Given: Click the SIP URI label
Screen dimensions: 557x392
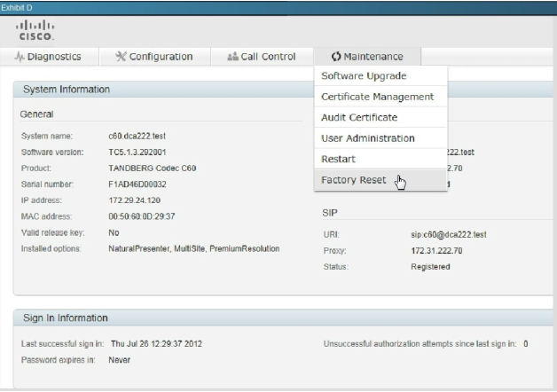Looking at the screenshot, I should [x=331, y=235].
